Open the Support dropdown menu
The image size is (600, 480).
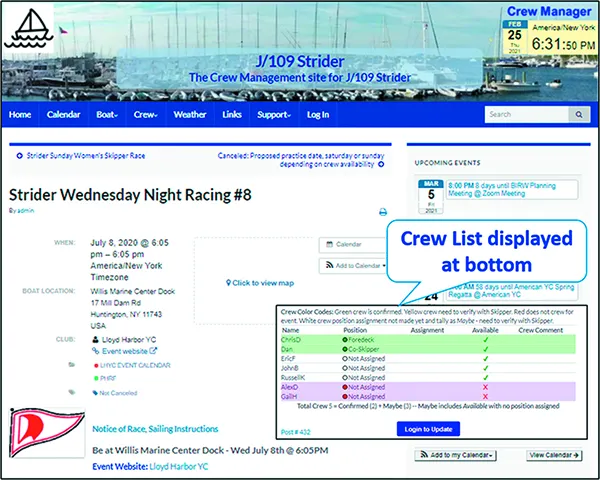273,115
